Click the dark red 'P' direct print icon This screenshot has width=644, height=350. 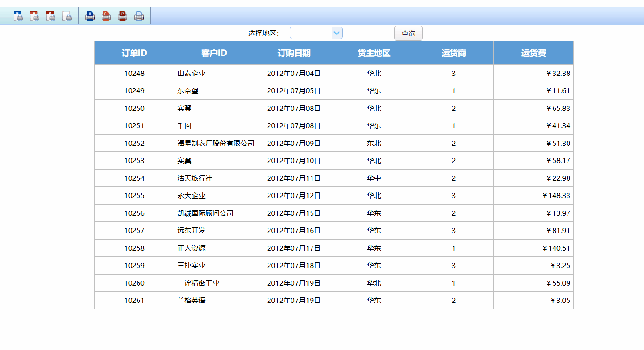pyautogui.click(x=123, y=16)
